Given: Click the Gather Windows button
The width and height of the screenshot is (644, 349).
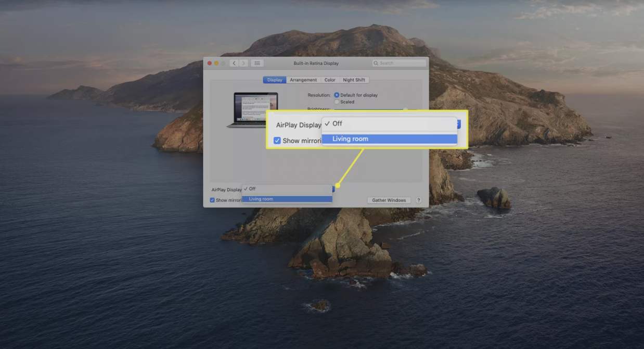Looking at the screenshot, I should click(x=389, y=200).
